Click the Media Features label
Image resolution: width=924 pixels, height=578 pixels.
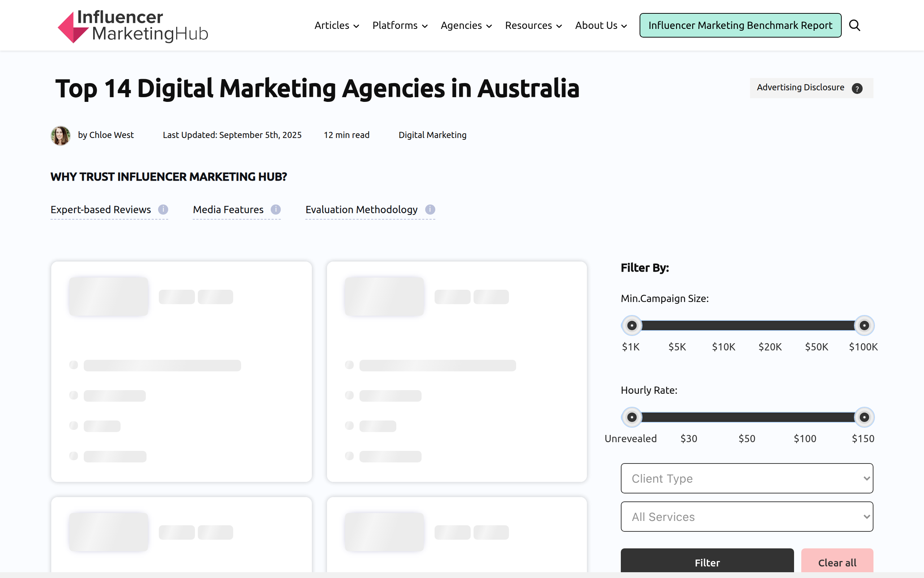(228, 210)
